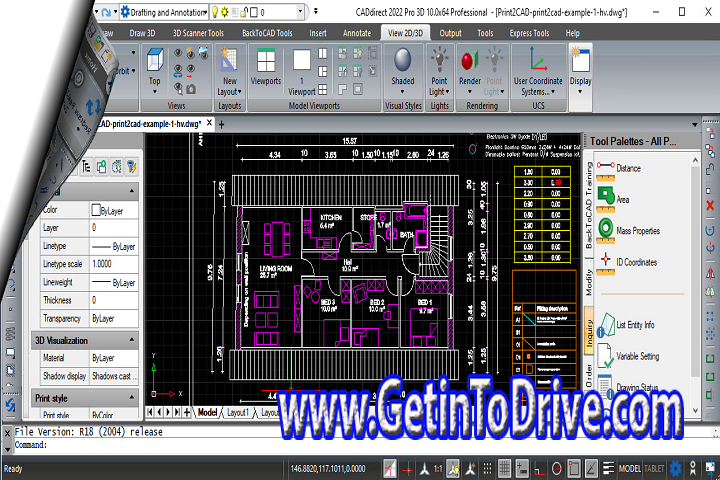Click the Distance ruler icon in Tool Palettes
Viewport: 720px width, 480px height.
point(605,169)
